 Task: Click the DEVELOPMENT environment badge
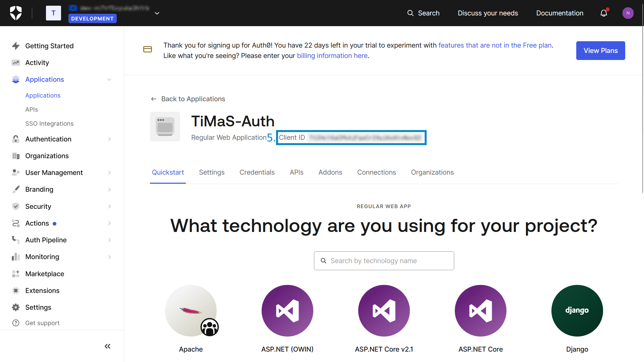pos(93,18)
